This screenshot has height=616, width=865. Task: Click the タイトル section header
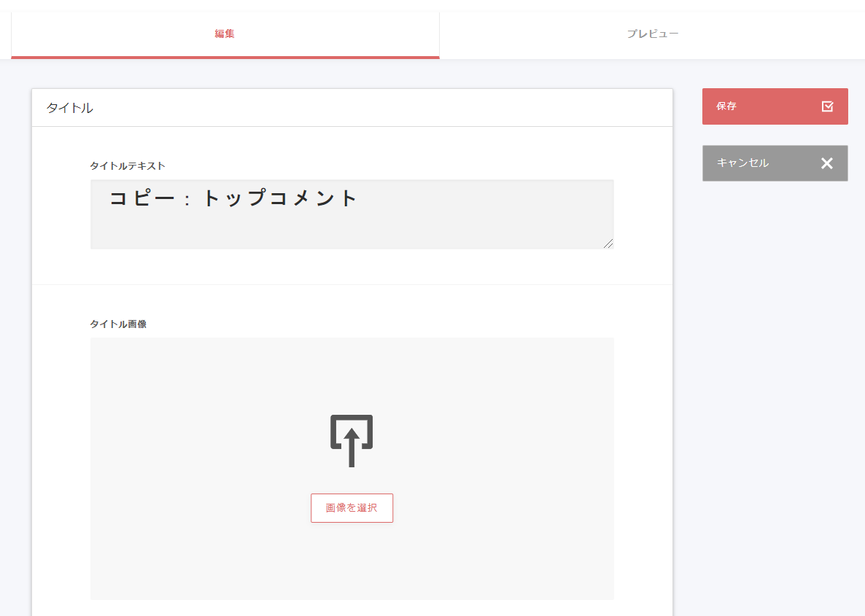pos(70,109)
